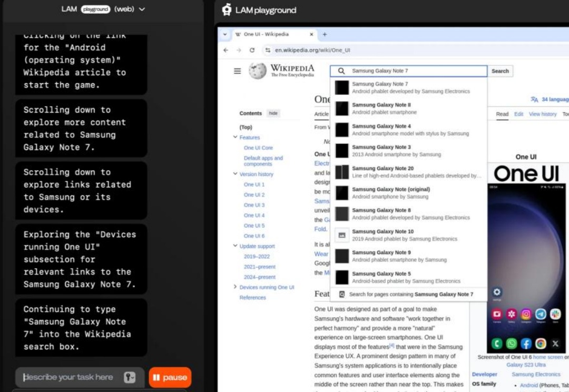The height and width of the screenshot is (392, 569).
Task: Close the One UI - Wikipedia tab
Action: point(311,34)
